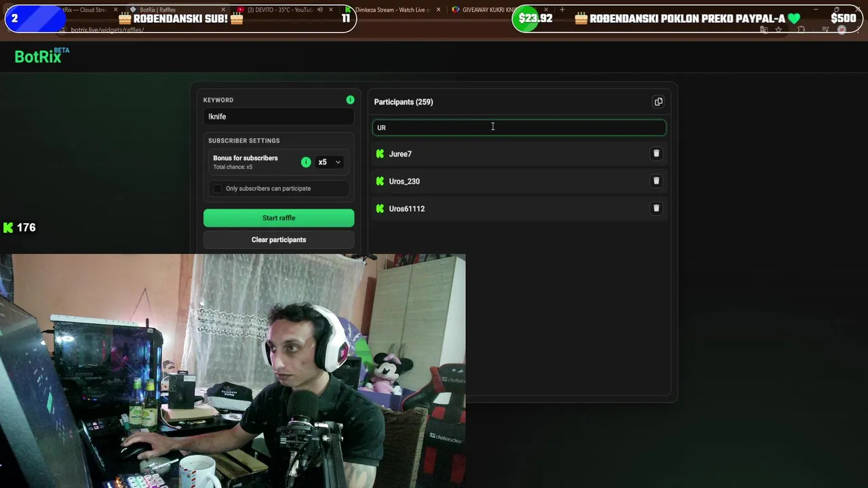The image size is (868, 488).
Task: Click participant name Juree7
Action: 400,154
